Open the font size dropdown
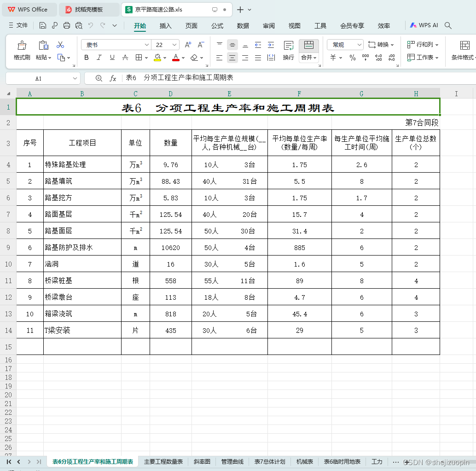476x471 pixels. coord(174,45)
